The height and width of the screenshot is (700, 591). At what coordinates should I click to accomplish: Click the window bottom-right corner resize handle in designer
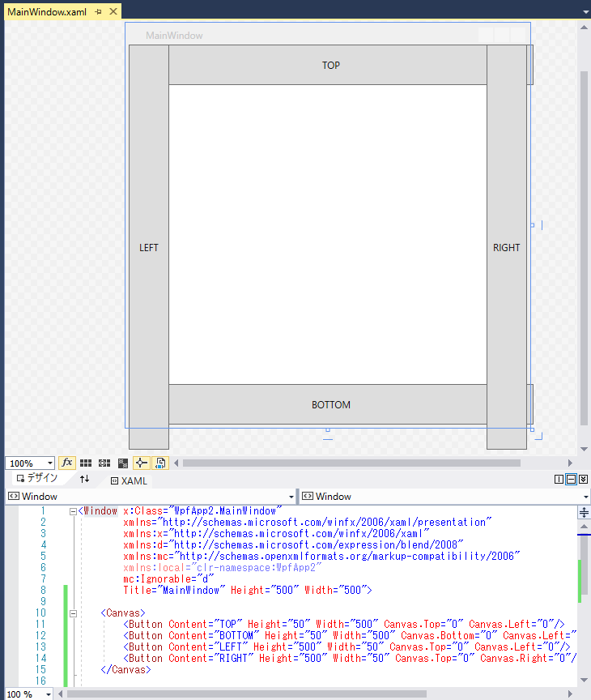tap(532, 429)
